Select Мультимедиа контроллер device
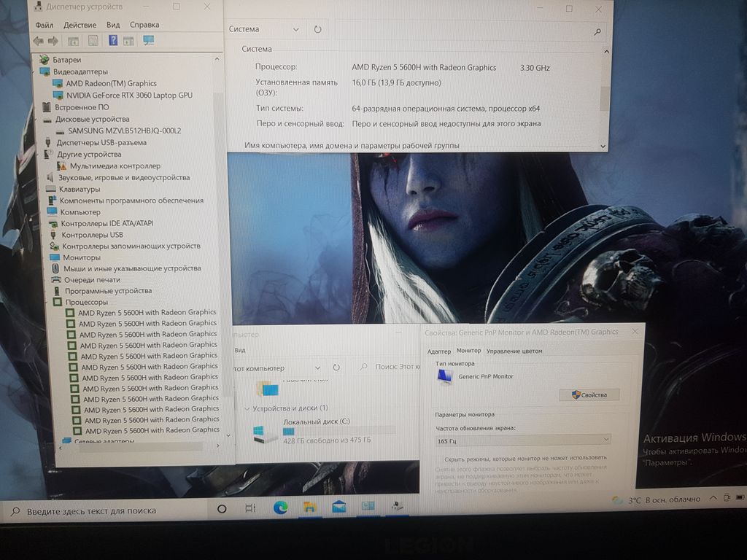 (x=115, y=166)
